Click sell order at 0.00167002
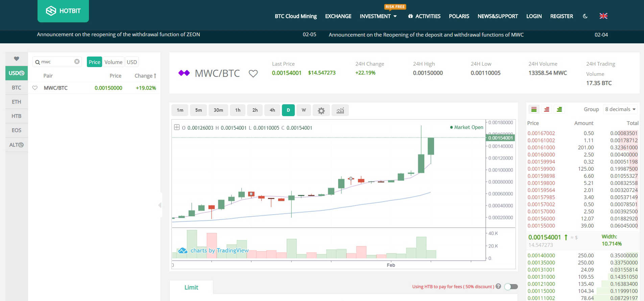Viewport: 644px width, 301px height. [582, 133]
